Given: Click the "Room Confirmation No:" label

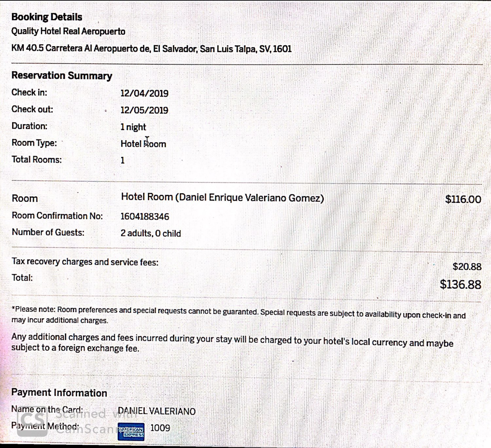Looking at the screenshot, I should (x=57, y=215).
